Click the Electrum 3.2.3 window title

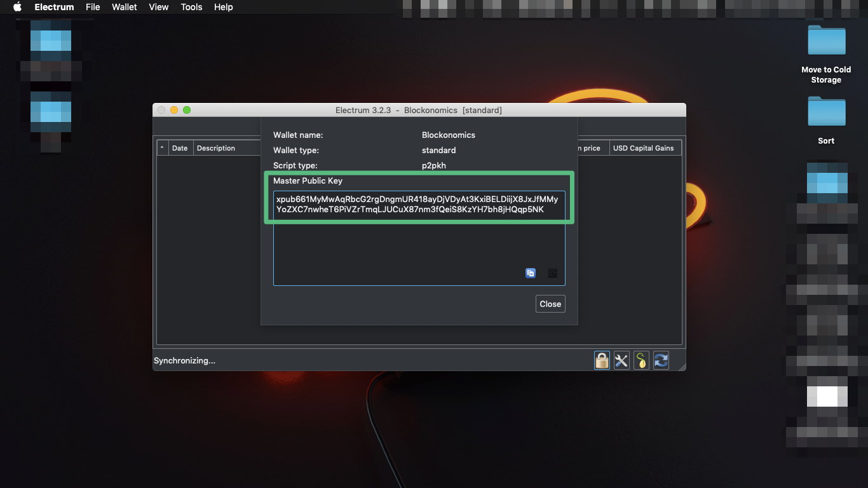pyautogui.click(x=419, y=110)
